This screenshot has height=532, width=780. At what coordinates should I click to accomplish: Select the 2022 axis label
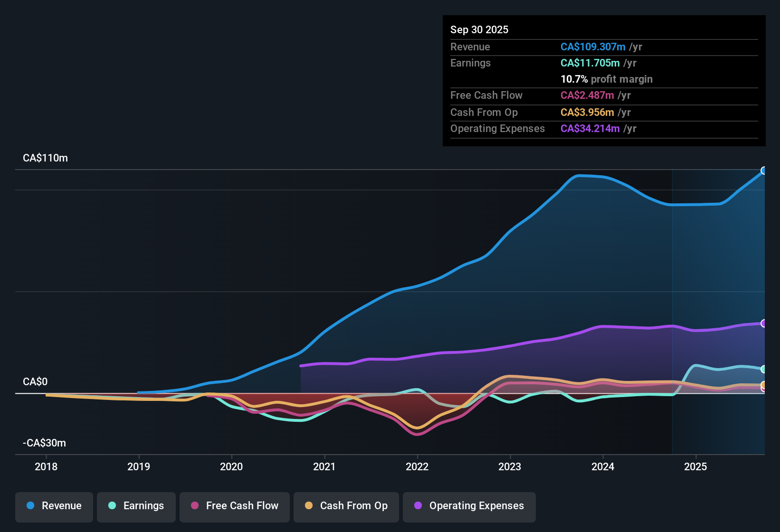click(417, 467)
